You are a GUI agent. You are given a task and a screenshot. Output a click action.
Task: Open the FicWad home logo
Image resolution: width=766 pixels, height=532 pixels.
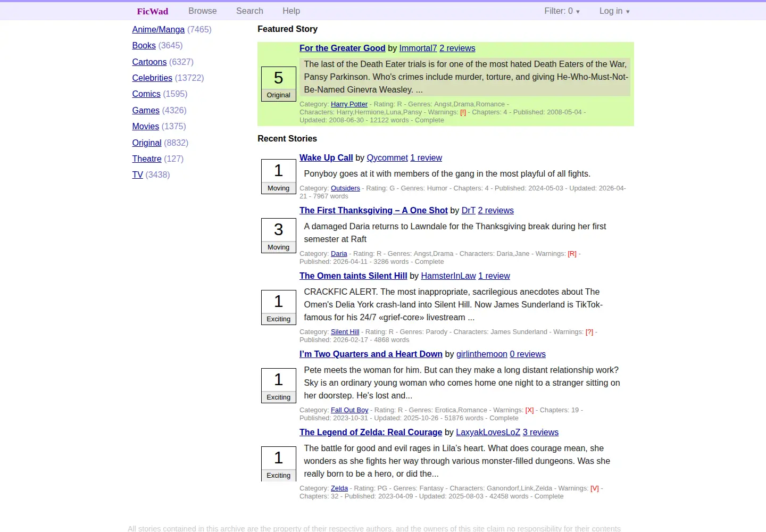click(x=152, y=11)
